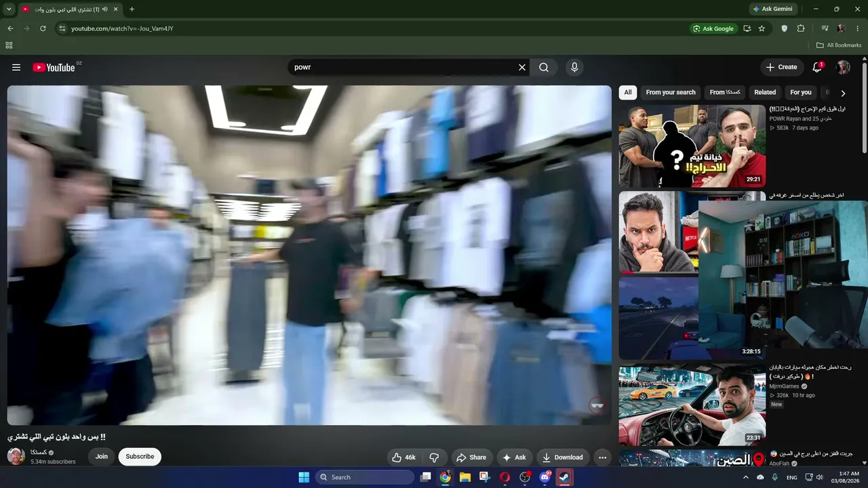Open File Explorer from the taskbar
Image resolution: width=868 pixels, height=488 pixels.
click(x=465, y=477)
